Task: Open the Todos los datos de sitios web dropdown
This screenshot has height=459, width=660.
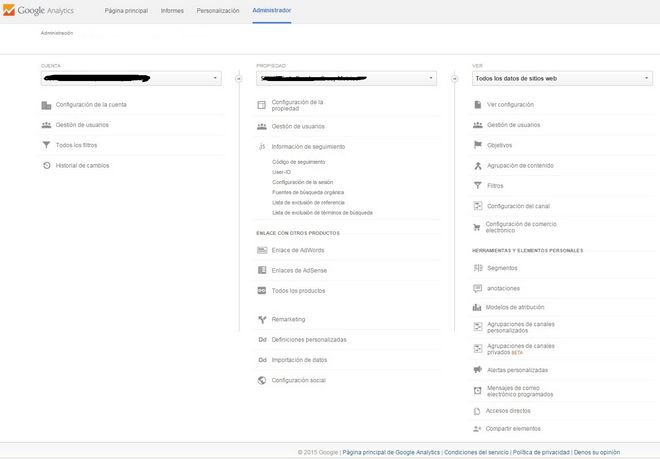Action: pyautogui.click(x=562, y=78)
